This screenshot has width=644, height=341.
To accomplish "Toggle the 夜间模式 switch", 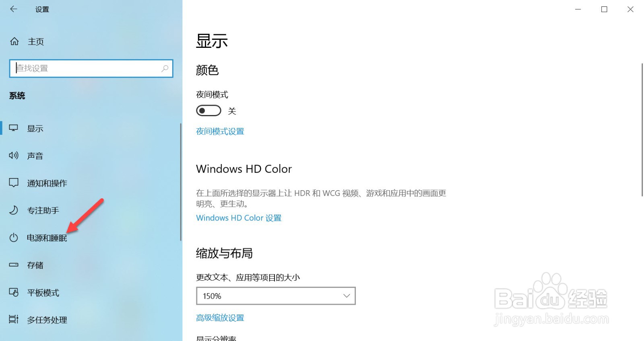I will pos(208,111).
